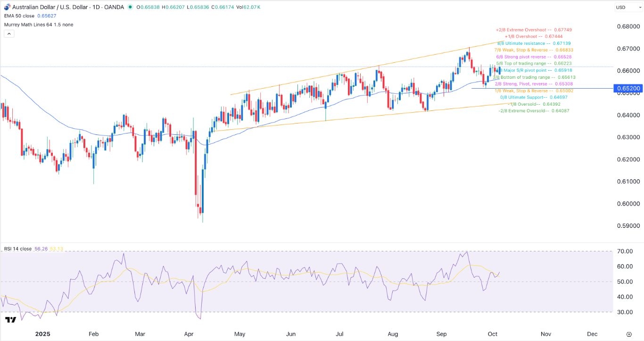Click the +2/8 Extreme Overshoot 0.67749 label
Viewport: 644px width, 341px height.
coord(534,29)
